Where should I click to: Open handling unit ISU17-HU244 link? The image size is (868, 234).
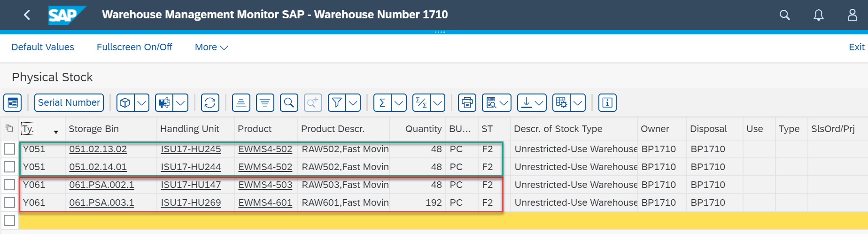point(191,167)
